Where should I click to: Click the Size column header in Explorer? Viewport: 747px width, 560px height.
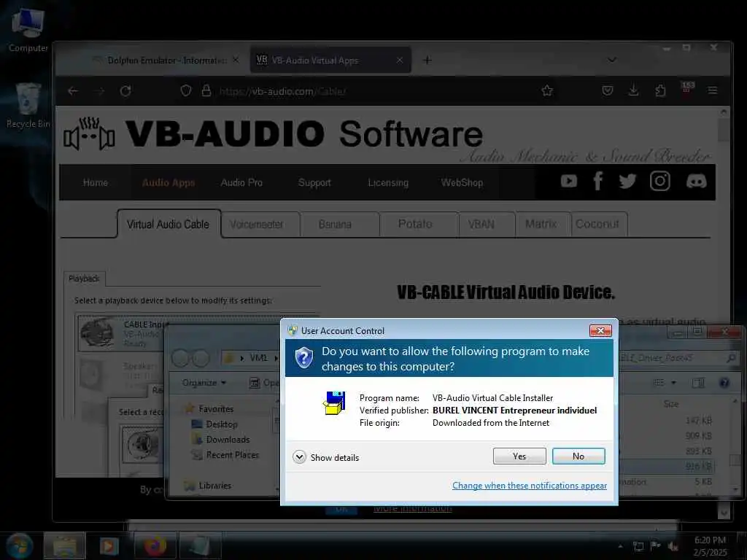(x=671, y=404)
